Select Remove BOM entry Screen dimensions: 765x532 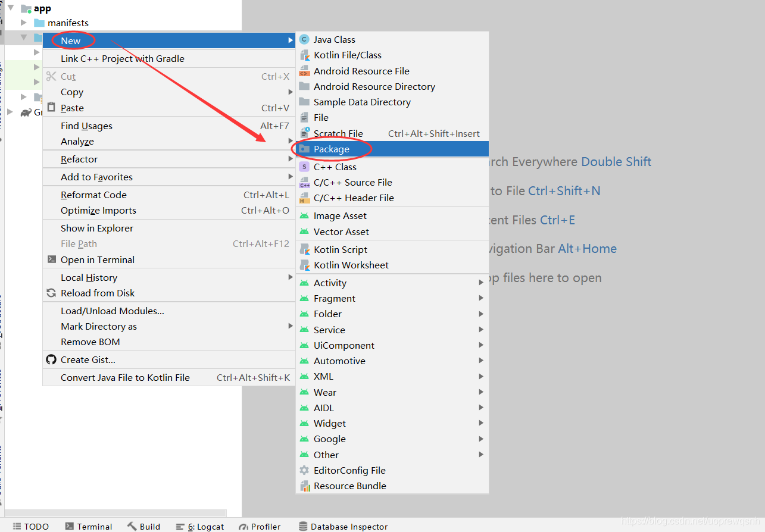click(169, 342)
